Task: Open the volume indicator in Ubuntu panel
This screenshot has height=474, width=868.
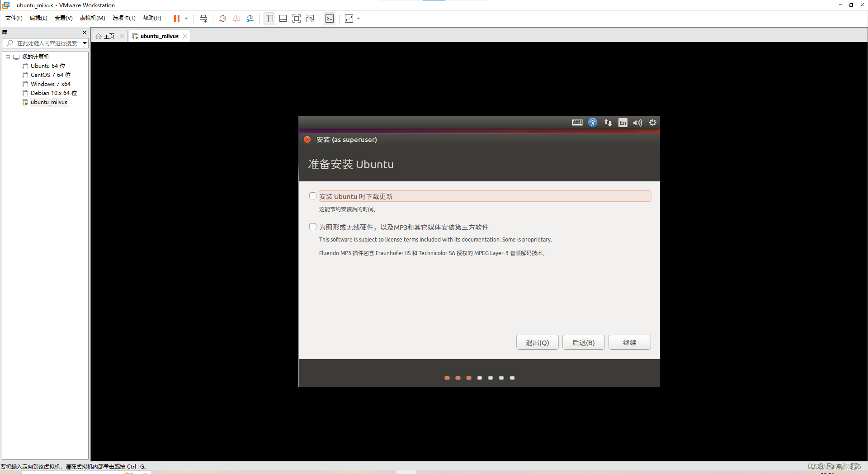Action: [637, 123]
